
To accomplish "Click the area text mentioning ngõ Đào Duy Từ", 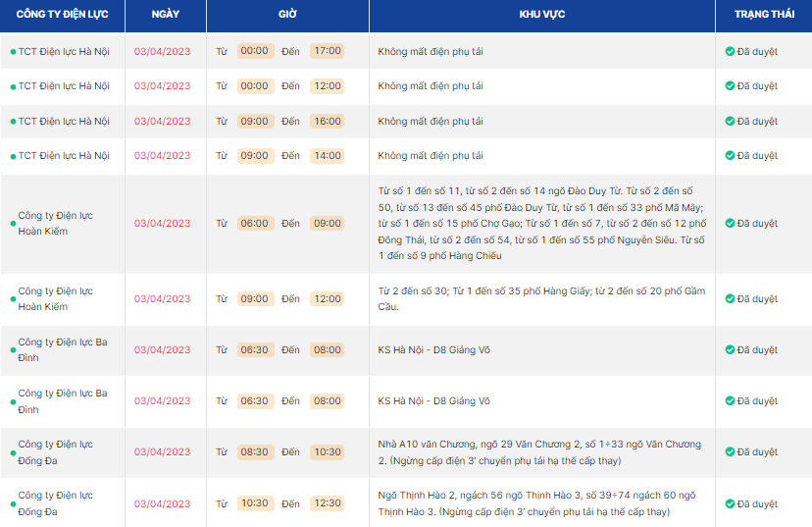I will [541, 224].
